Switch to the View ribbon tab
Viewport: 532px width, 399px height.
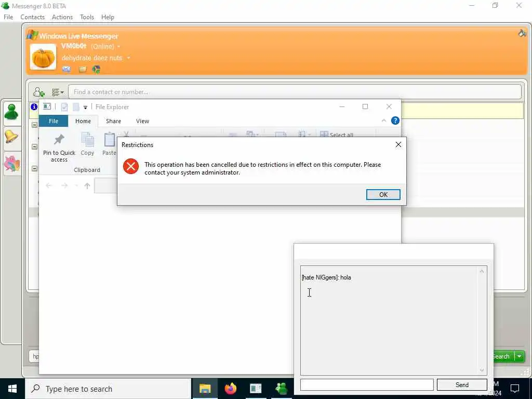(x=142, y=121)
